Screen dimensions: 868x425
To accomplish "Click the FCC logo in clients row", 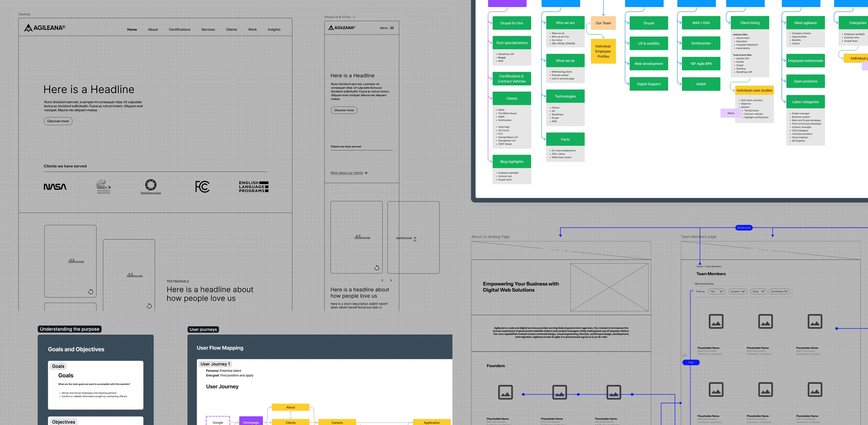I will tap(202, 187).
